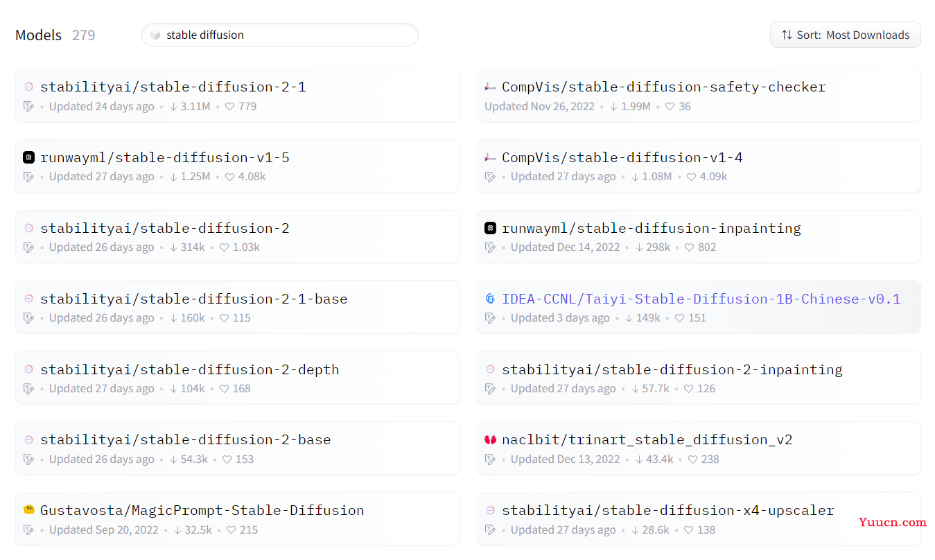Click the 28.6k downloads count
The width and height of the screenshot is (935, 560).
tap(656, 530)
